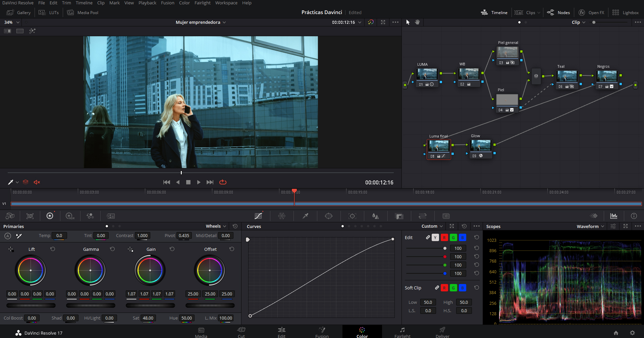
Task: Toggle the mute audio icon
Action: pos(37,182)
